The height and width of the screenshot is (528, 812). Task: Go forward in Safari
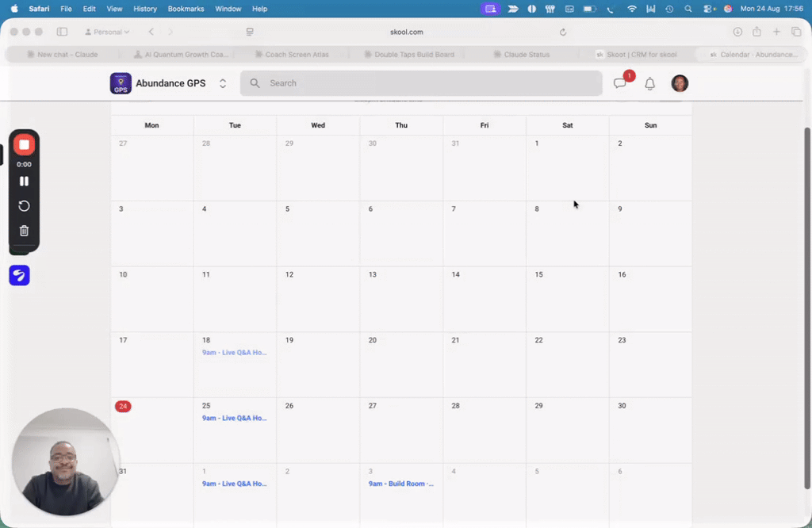tap(170, 32)
